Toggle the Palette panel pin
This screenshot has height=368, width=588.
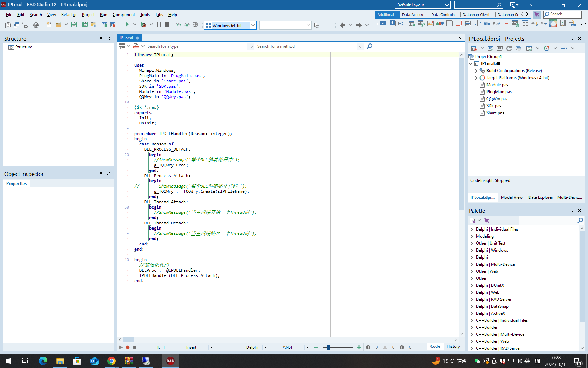tap(572, 211)
